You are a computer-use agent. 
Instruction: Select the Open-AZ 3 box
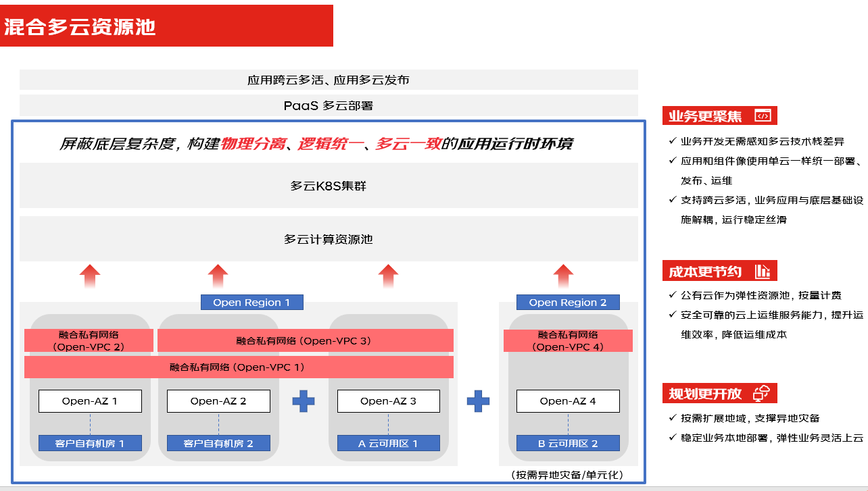389,401
